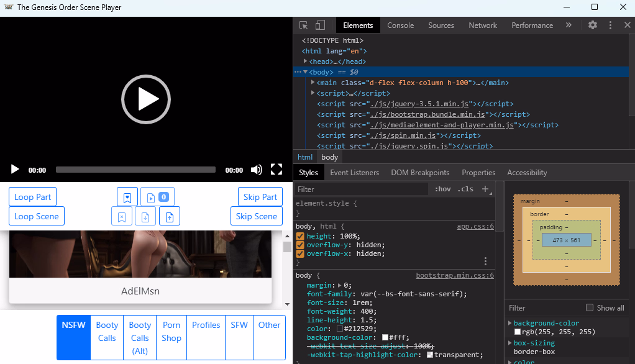Open the playlist counter button showing 0
Image resolution: width=635 pixels, height=364 pixels.
tap(157, 197)
